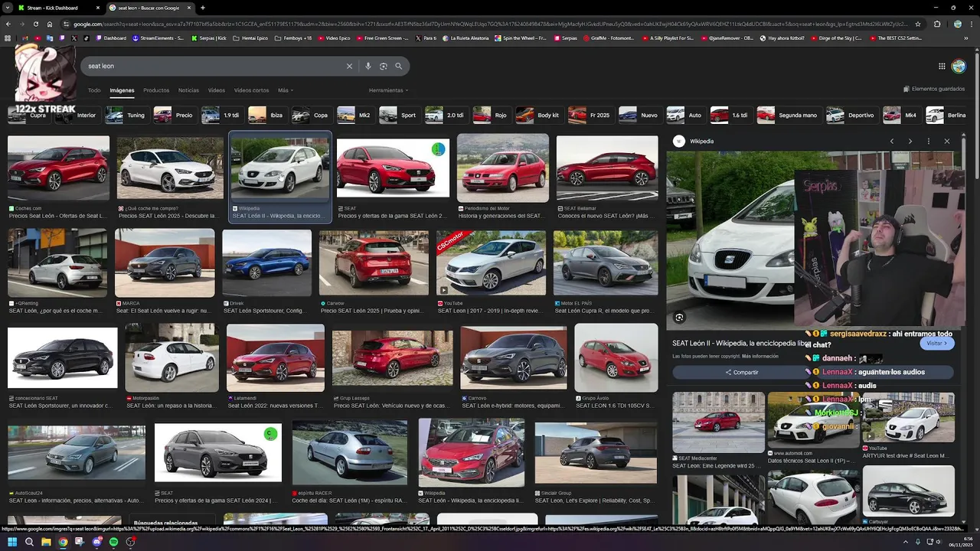This screenshot has width=980, height=551.
Task: Click 'SEAT León II - Wikipedia' preview title
Action: (x=738, y=344)
